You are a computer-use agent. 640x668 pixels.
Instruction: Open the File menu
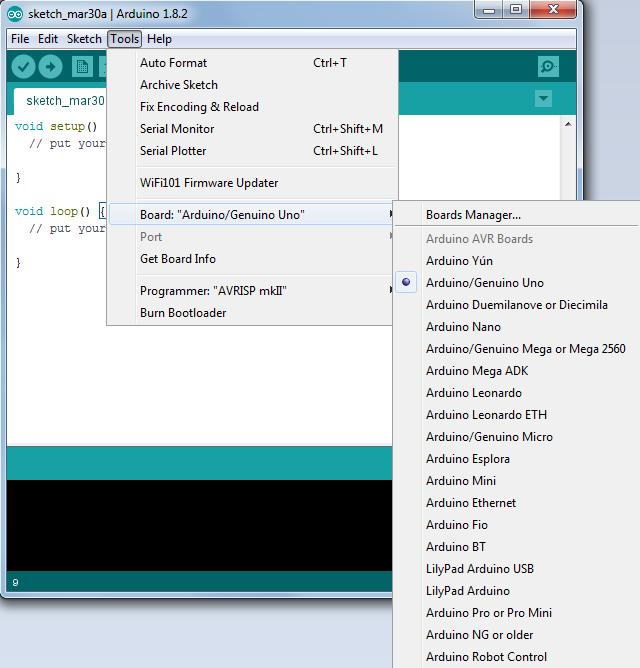point(20,39)
